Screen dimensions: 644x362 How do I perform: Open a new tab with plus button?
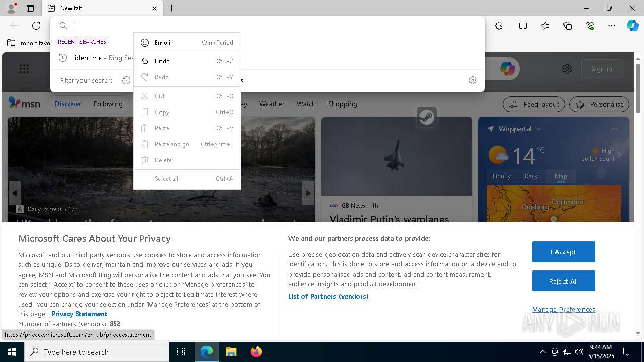coord(172,8)
